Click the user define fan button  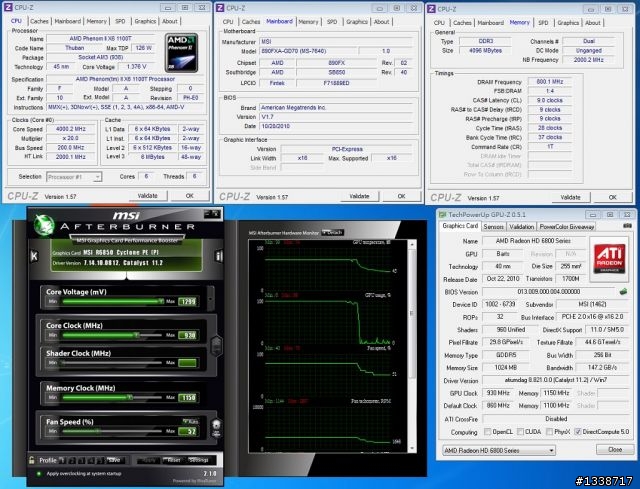[216, 429]
